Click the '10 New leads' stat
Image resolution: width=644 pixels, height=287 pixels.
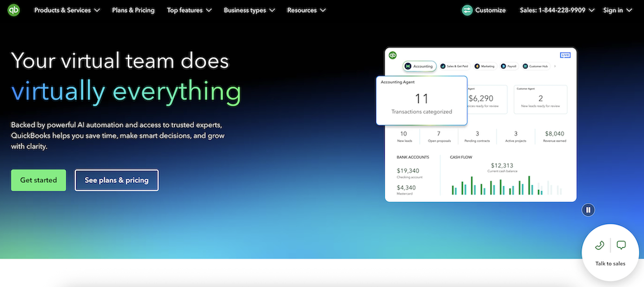[x=403, y=137]
